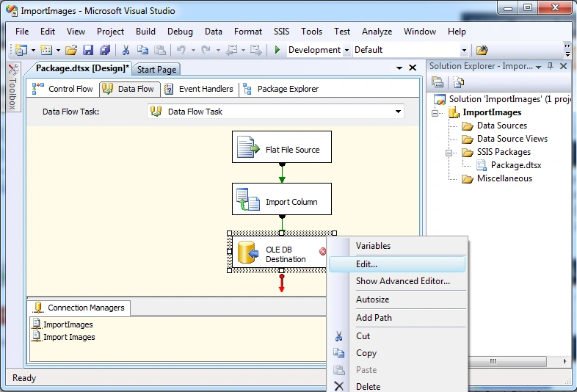Open the Toolbox side panel
577x392 pixels.
pos(13,87)
